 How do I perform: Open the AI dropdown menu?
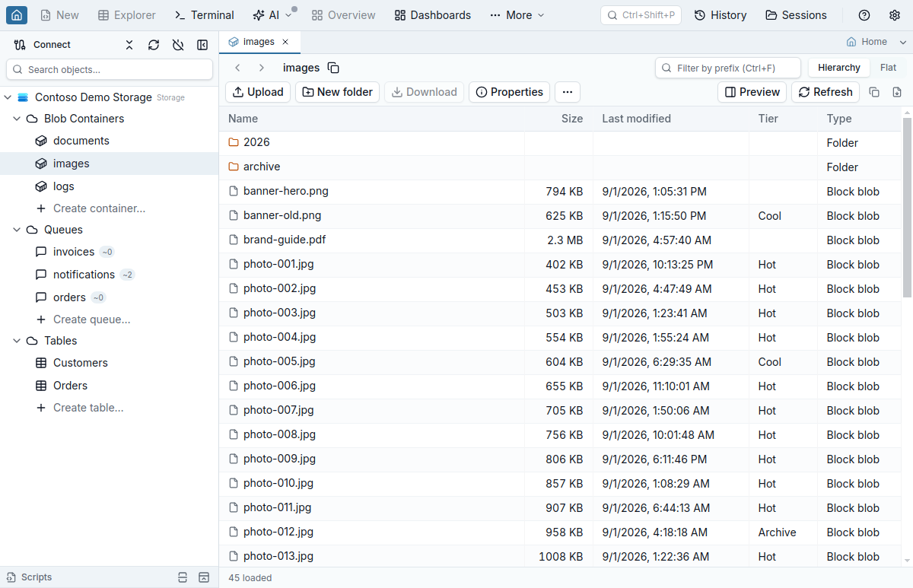(x=272, y=15)
